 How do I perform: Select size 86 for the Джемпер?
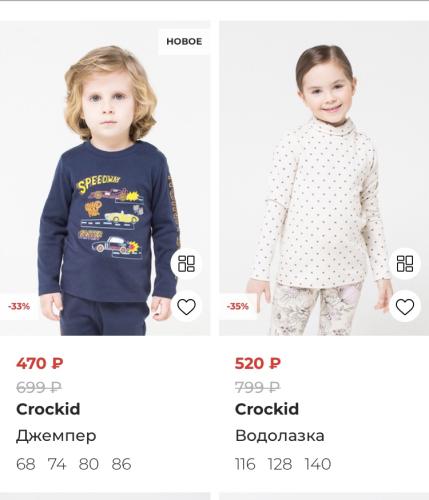[x=121, y=464]
